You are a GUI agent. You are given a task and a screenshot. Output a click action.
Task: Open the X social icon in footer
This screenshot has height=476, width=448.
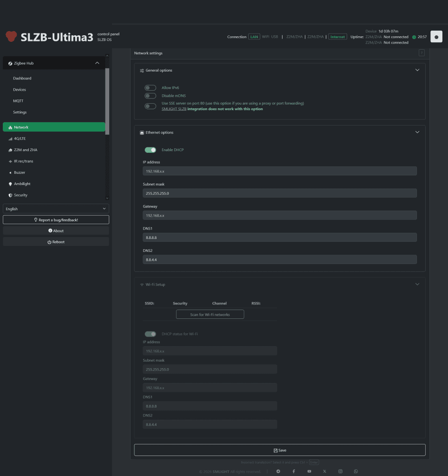pos(325,471)
